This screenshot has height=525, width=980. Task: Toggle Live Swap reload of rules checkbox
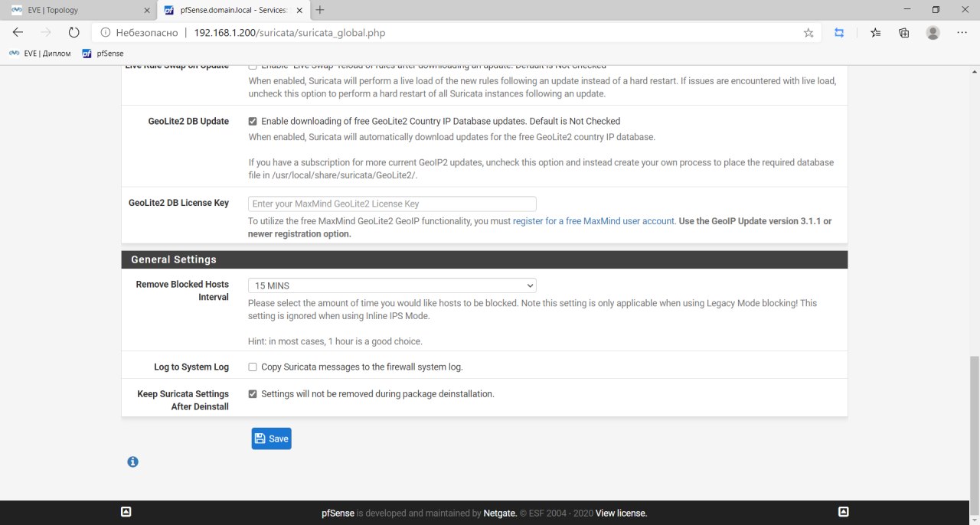[x=253, y=66]
